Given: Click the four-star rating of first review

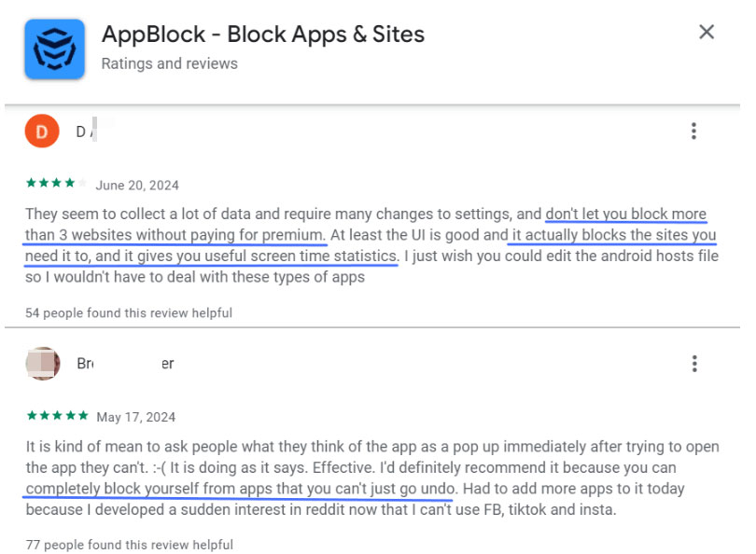Looking at the screenshot, I should tap(56, 183).
